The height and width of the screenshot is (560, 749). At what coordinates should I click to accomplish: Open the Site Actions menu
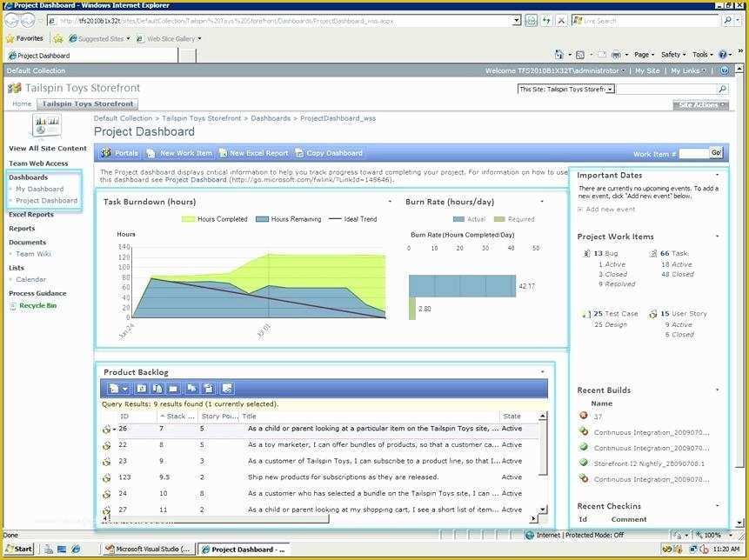(x=701, y=104)
